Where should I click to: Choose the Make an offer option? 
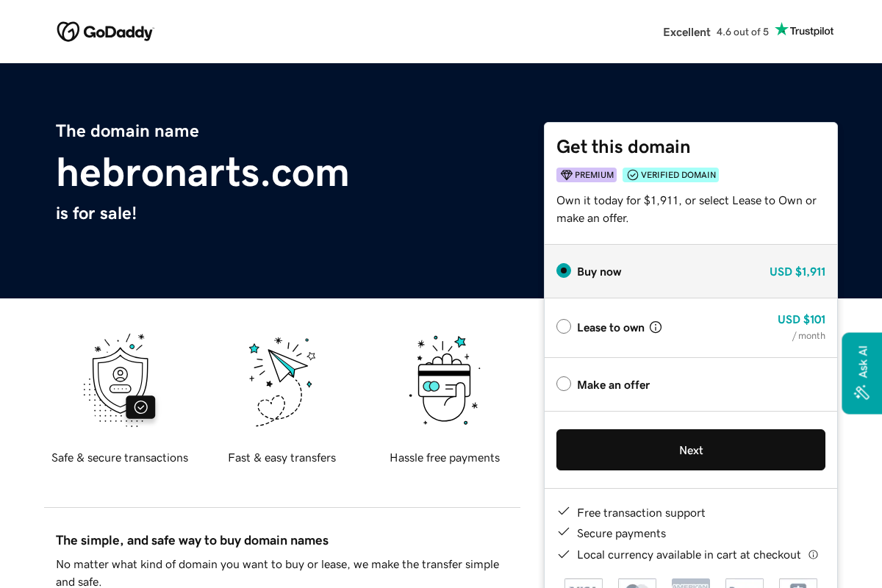click(x=564, y=383)
